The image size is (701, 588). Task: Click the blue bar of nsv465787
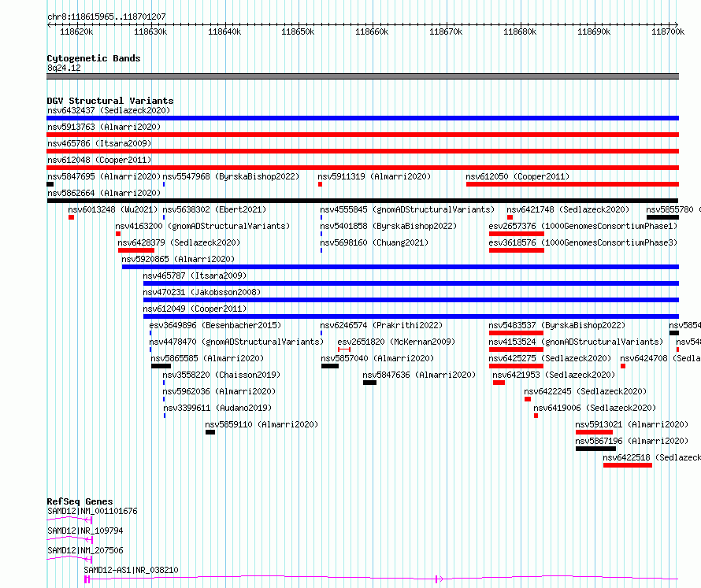pyautogui.click(x=411, y=283)
